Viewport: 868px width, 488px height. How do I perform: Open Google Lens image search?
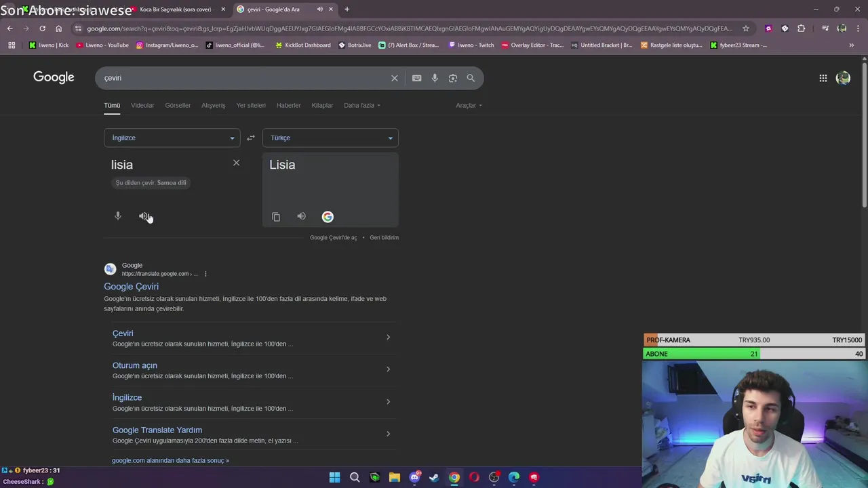point(452,78)
